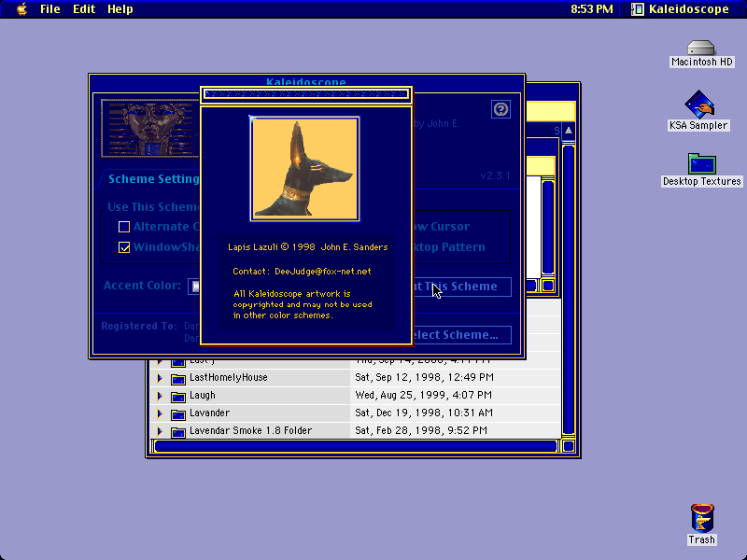Click the Finder window's vertical scrollbar
Image resolution: width=747 pixels, height=560 pixels.
(x=569, y=290)
